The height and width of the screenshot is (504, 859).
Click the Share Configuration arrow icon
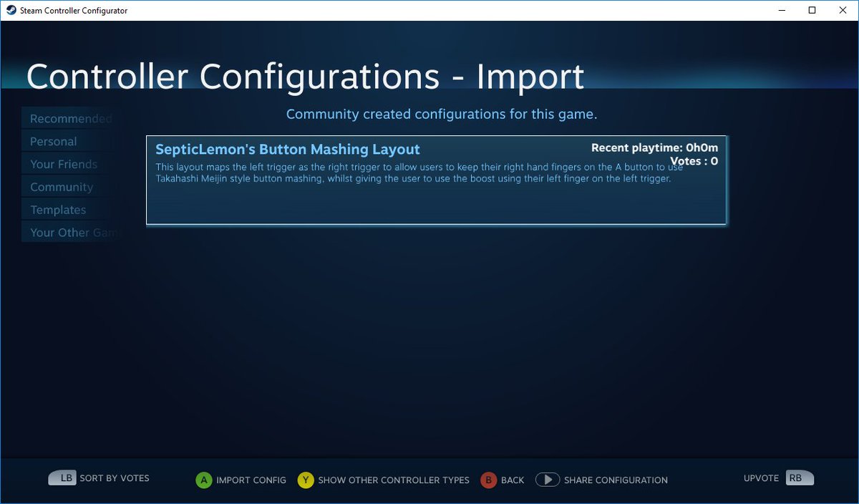pyautogui.click(x=548, y=480)
